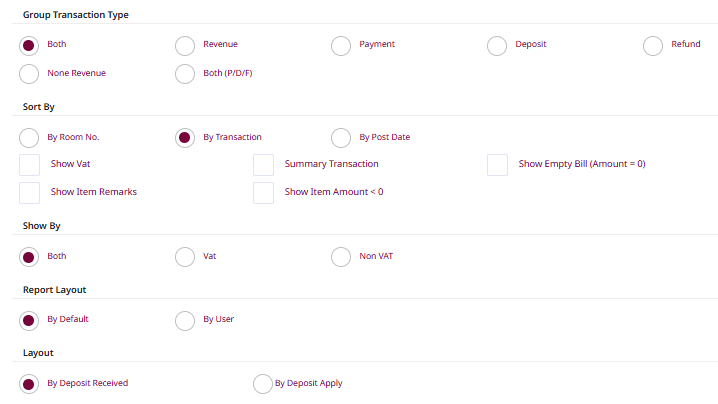
Task: Select None Revenue radio button
Action: pos(29,74)
